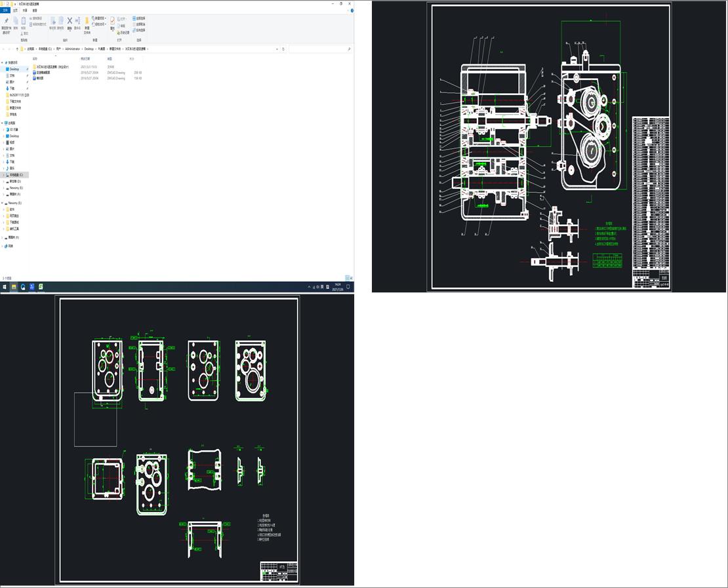This screenshot has width=728, height=588.
Task: Click the History icon in Open group
Action: (x=123, y=33)
